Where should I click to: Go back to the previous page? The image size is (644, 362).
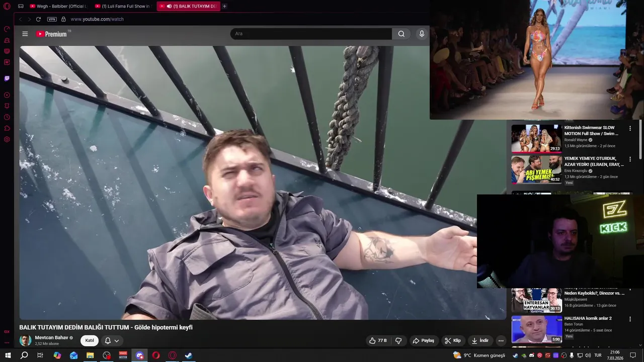pos(21,19)
